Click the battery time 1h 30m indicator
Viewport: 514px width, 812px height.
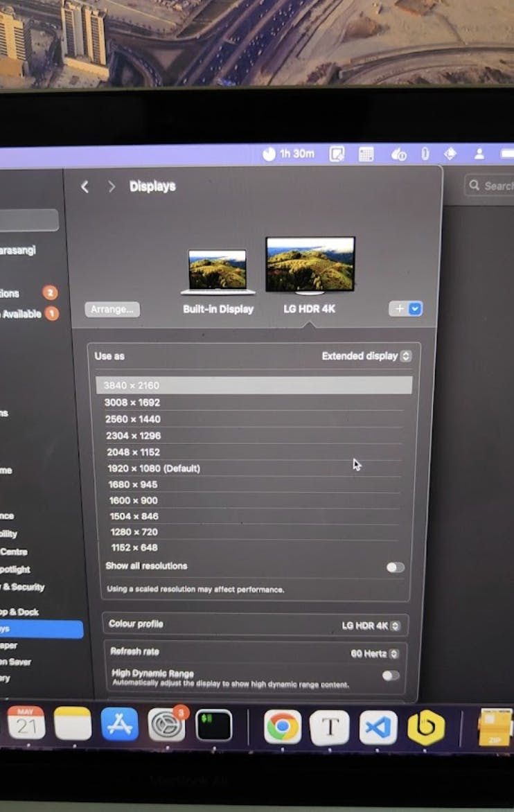pyautogui.click(x=289, y=154)
